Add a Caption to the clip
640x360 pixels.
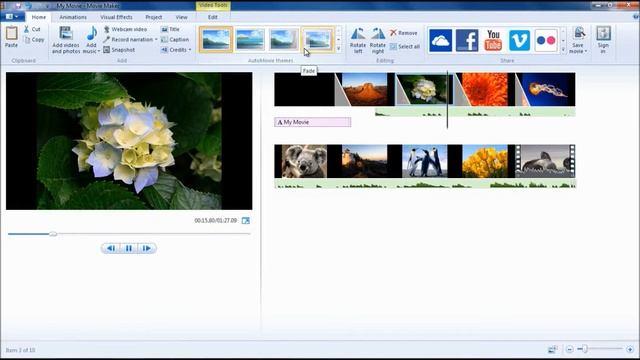175,40
